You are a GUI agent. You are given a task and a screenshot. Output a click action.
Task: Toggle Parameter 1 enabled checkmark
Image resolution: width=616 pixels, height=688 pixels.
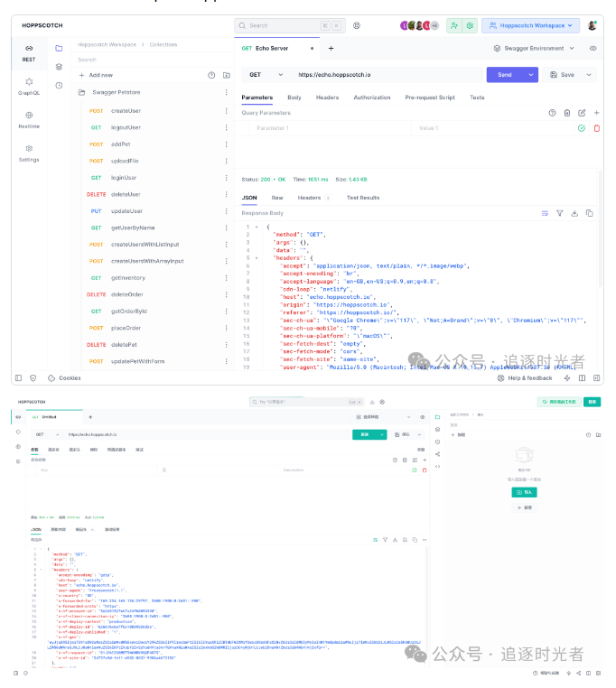582,128
